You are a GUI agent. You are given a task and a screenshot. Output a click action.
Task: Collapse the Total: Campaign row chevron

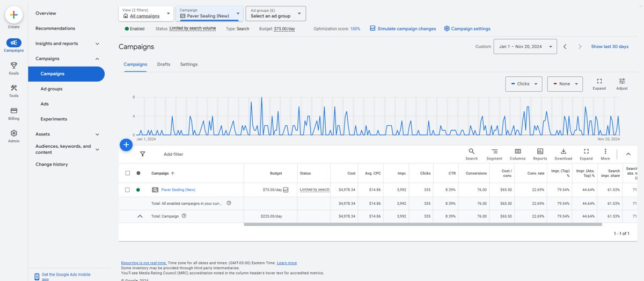[x=140, y=216]
